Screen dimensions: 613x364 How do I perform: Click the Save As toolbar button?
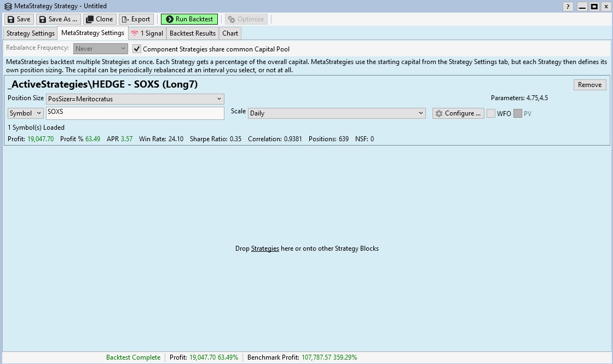click(x=57, y=19)
